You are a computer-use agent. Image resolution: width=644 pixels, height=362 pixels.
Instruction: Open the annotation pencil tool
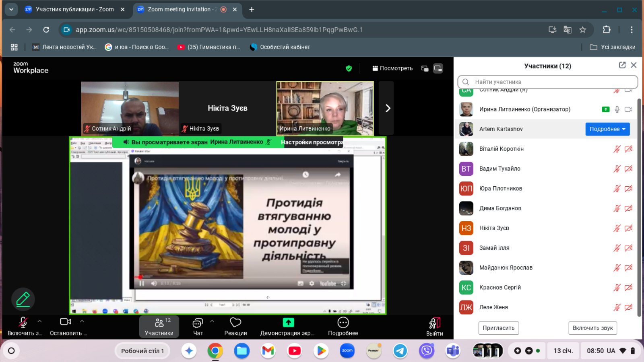coord(23,299)
